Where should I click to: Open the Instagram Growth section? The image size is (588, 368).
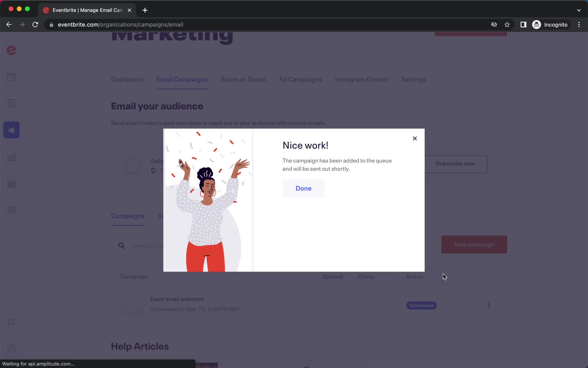[x=361, y=79]
